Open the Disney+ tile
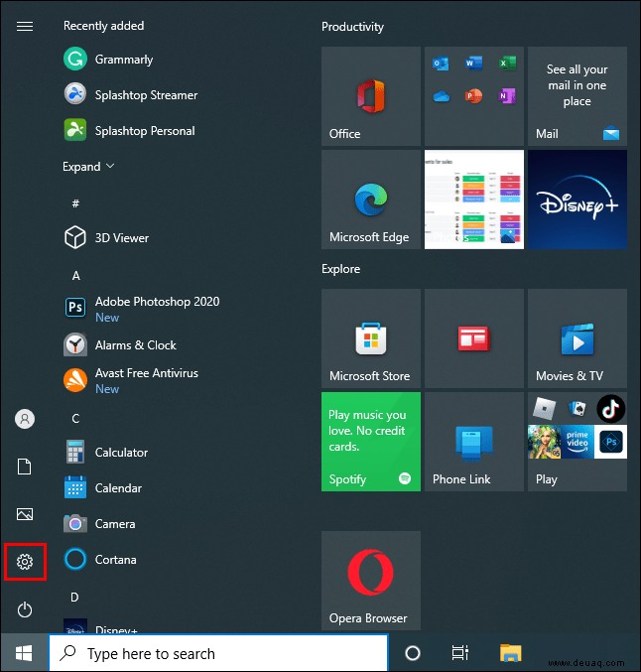Viewport: 641px width, 672px height. tap(577, 200)
